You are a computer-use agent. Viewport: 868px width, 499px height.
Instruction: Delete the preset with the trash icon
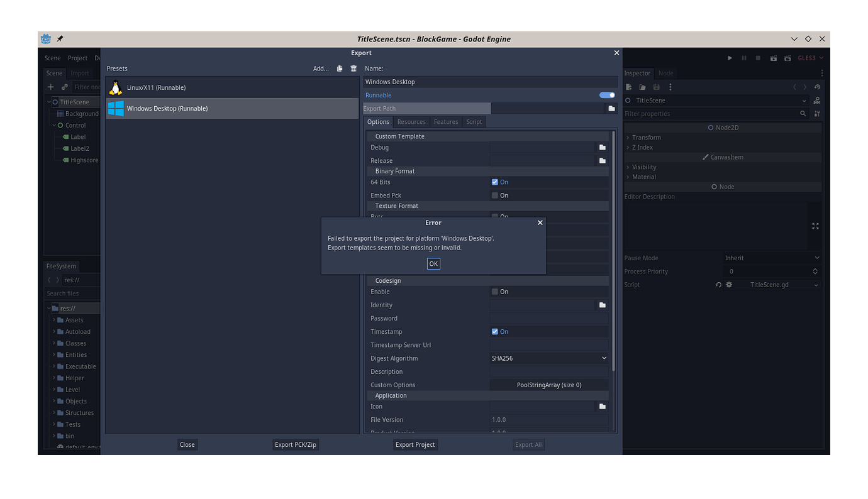click(x=353, y=69)
